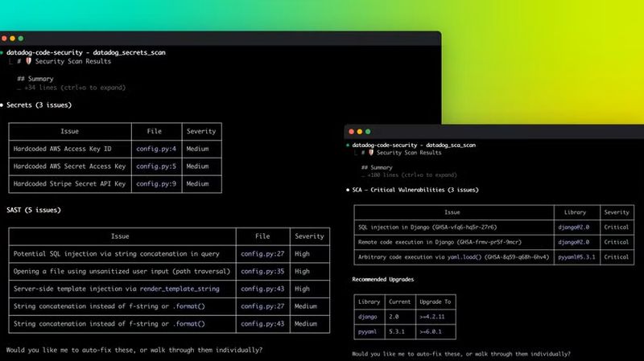644x361 pixels.
Task: Click django in Recommended Upgrades table
Action: (367, 317)
